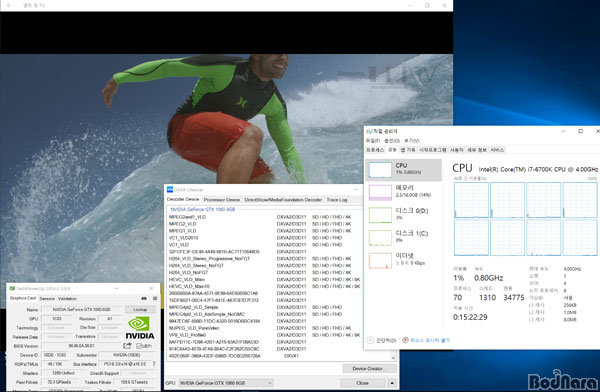Select the H264_VLD_Stereo_Progressive_NoFGT row
The height and width of the screenshot is (392, 600).
pyautogui.click(x=263, y=259)
